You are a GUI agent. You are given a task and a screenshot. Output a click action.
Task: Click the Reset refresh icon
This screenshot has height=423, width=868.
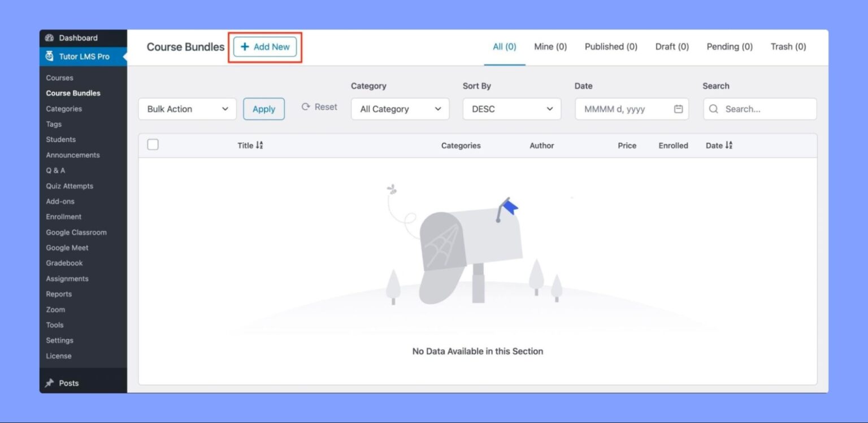coord(305,106)
